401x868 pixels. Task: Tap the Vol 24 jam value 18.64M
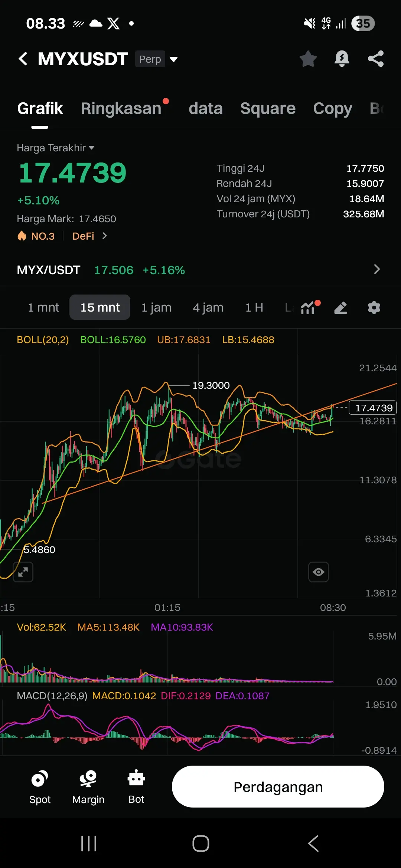point(366,199)
